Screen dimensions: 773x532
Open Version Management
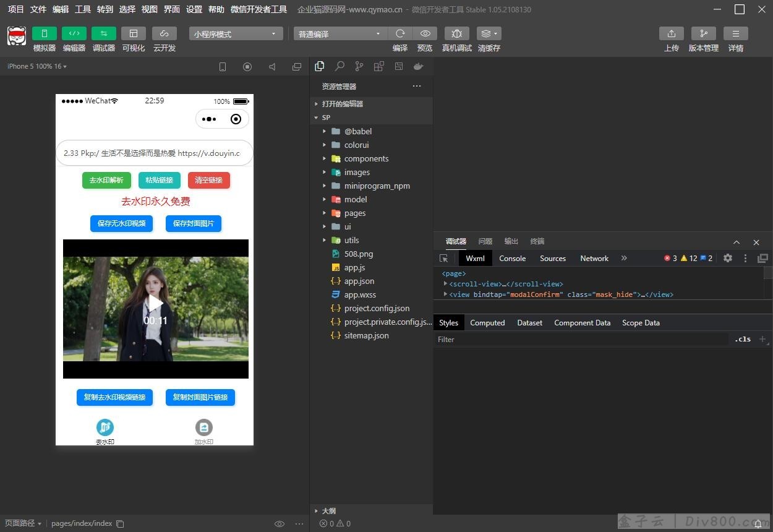[x=704, y=33]
